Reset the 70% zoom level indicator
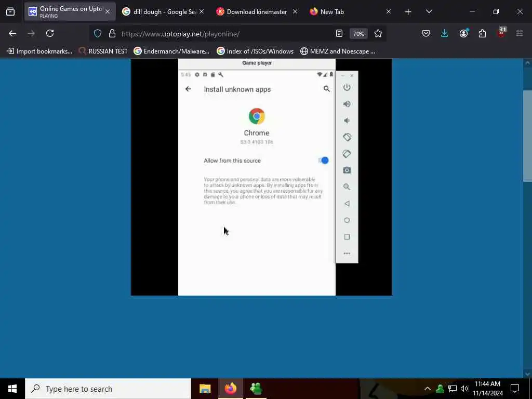Image resolution: width=532 pixels, height=399 pixels. coord(358,34)
